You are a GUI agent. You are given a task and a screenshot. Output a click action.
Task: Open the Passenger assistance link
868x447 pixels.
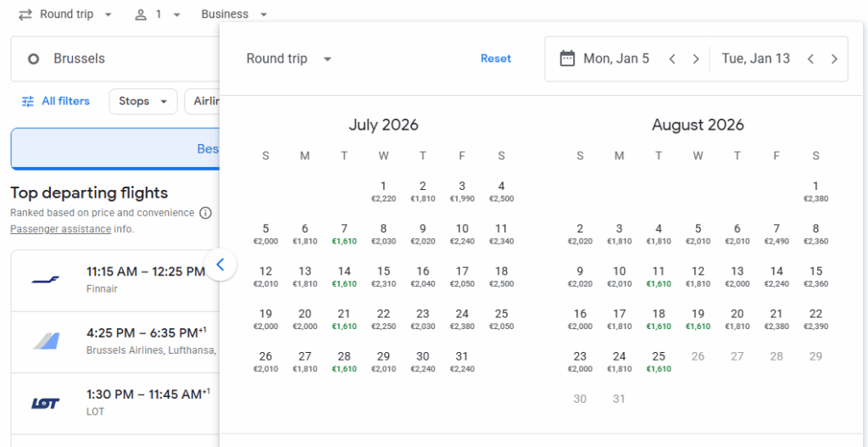[x=60, y=229]
